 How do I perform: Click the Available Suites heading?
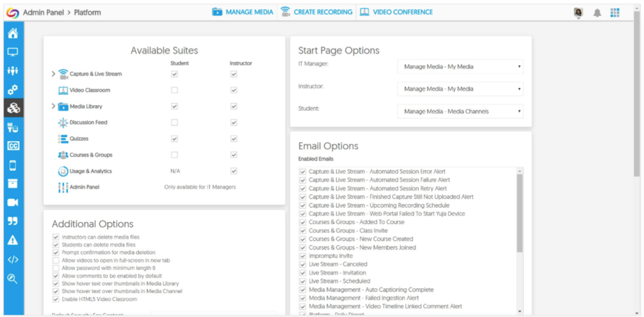[x=164, y=51]
